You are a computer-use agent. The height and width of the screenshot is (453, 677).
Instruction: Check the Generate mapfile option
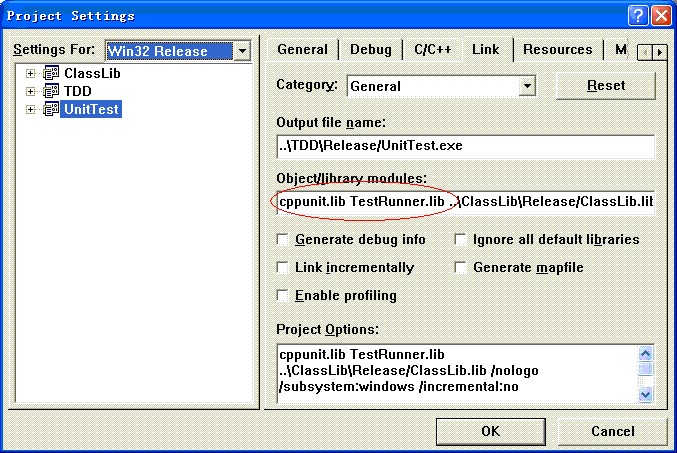(461, 268)
